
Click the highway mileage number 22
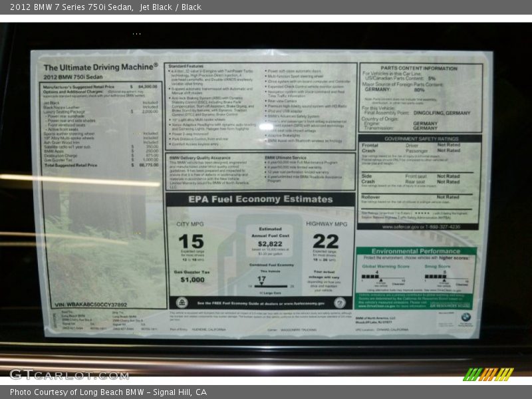tap(326, 241)
